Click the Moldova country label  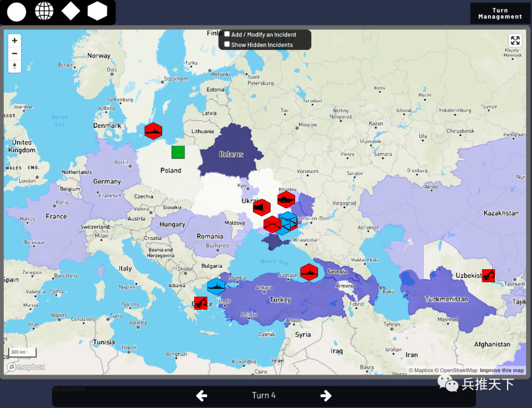tap(234, 222)
